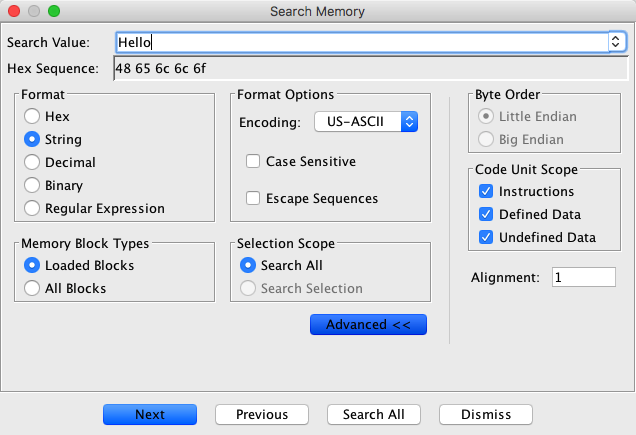Click the Next search button
Viewport: 636px width, 435px height.
click(x=150, y=414)
